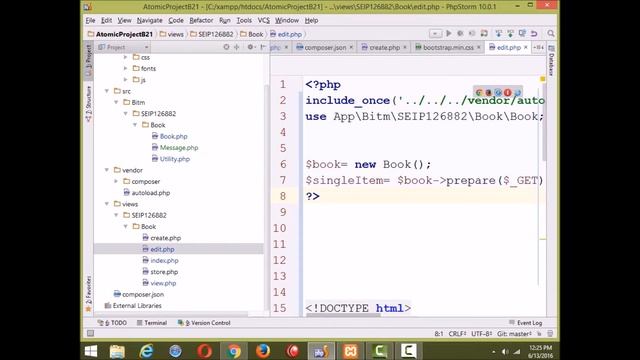Open Project panel settings gear
Viewport: 640px width, 360px height.
coord(250,47)
